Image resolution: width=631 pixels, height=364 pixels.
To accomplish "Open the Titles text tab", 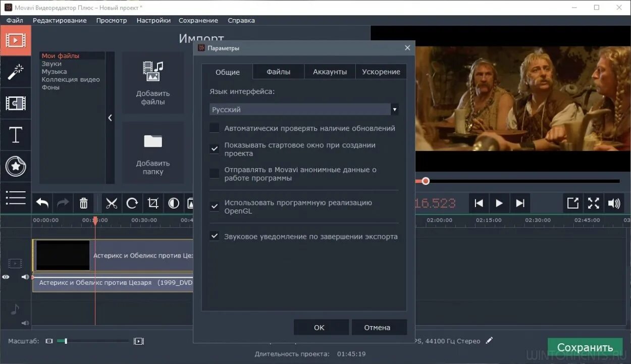I will tap(16, 135).
